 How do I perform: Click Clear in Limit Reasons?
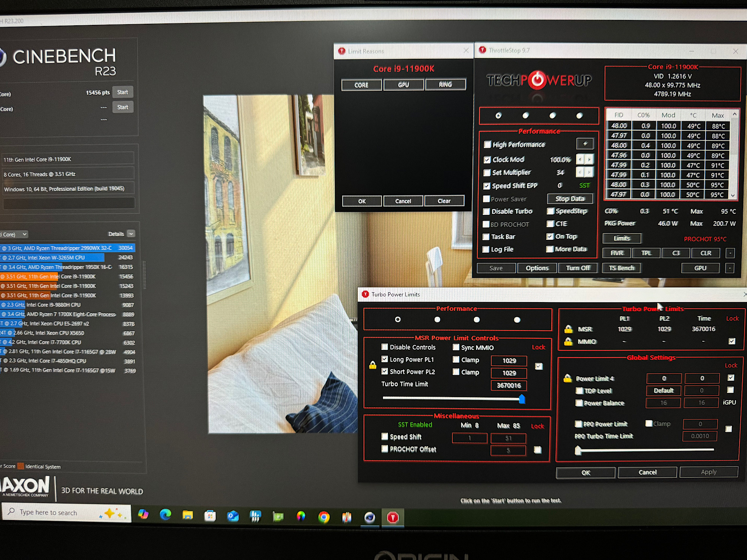click(444, 201)
